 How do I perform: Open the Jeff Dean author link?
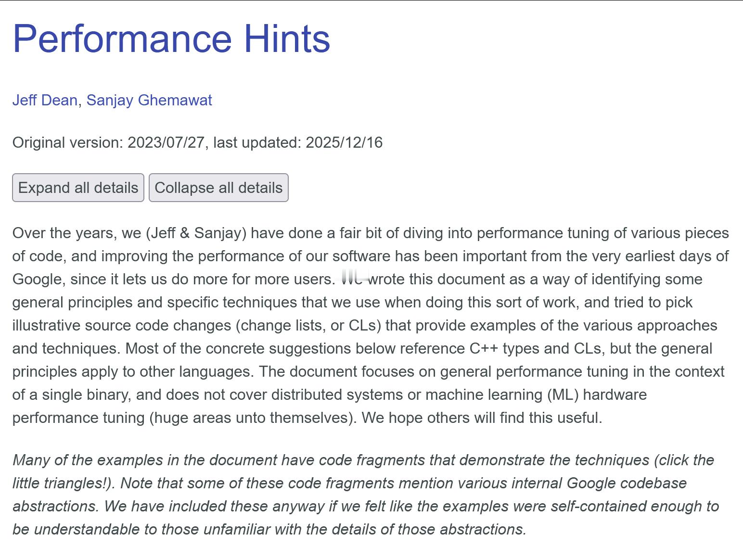[x=45, y=100]
